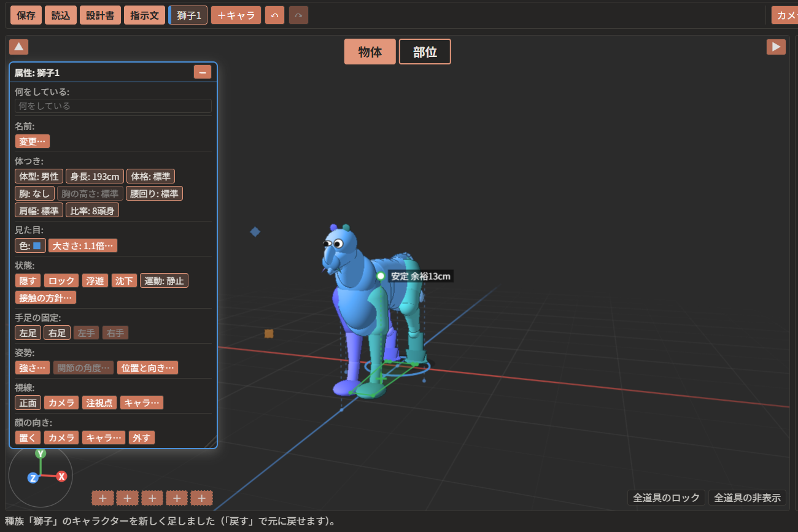Open 接触の方針… settings

[x=45, y=298]
